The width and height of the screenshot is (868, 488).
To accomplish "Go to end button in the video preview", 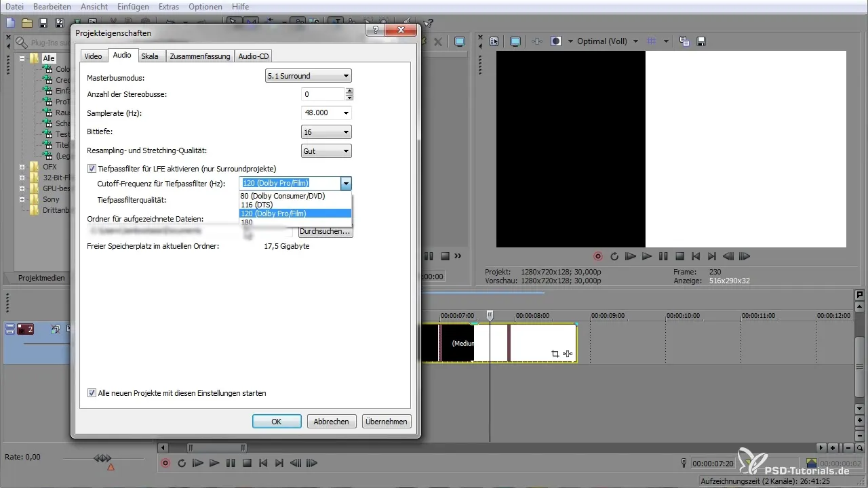I will coord(712,256).
